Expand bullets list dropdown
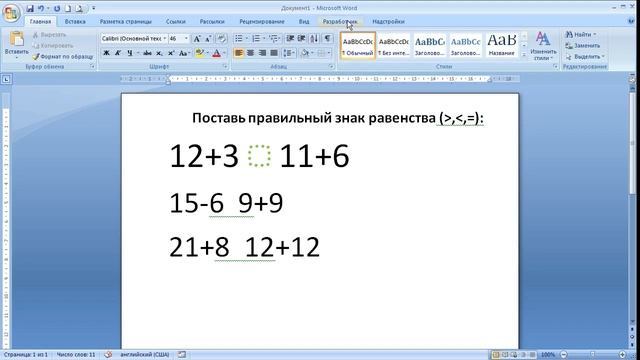This screenshot has height=360, width=640. (247, 39)
